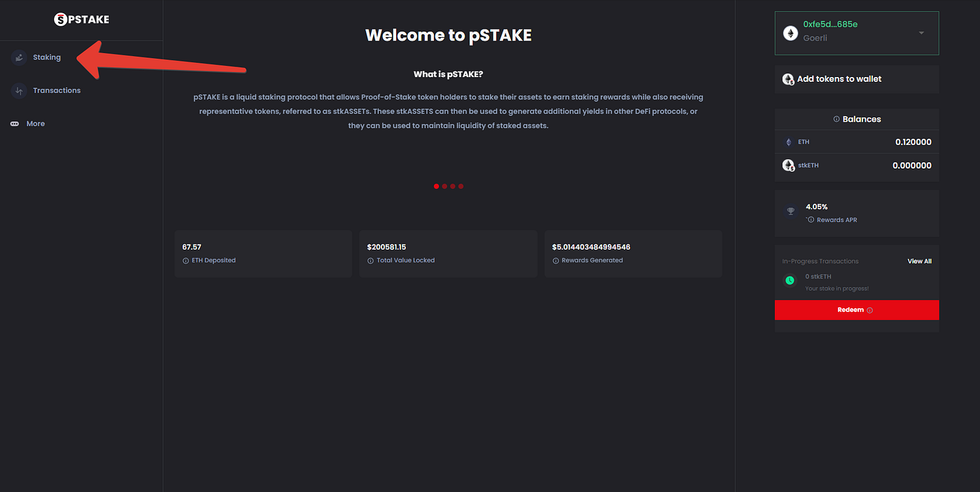Viewport: 980px width, 492px height.
Task: Click the trophy Rewards APR icon
Action: pos(791,211)
